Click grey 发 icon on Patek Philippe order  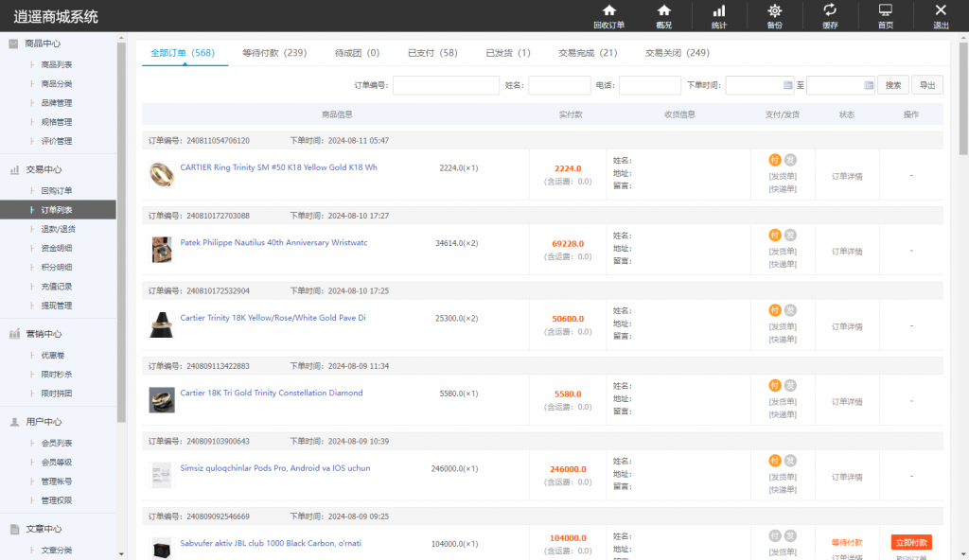790,236
